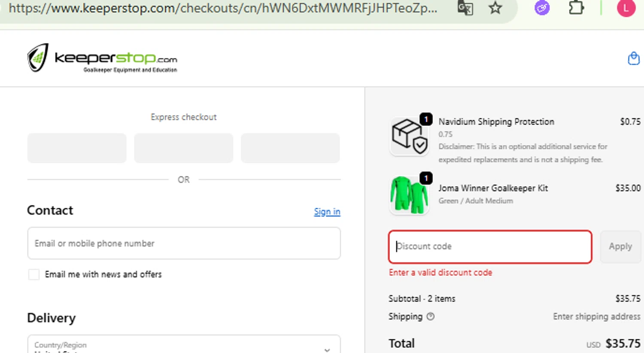The width and height of the screenshot is (644, 353).
Task: Click the Express checkout label
Action: click(184, 117)
